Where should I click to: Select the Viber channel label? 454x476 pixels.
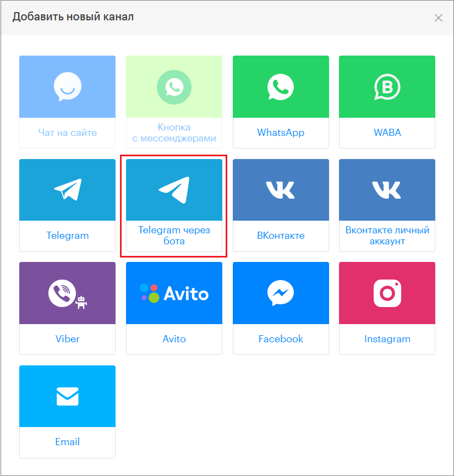click(68, 339)
